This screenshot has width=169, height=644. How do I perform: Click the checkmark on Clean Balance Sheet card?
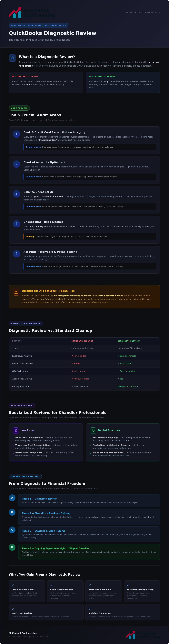point(13,585)
